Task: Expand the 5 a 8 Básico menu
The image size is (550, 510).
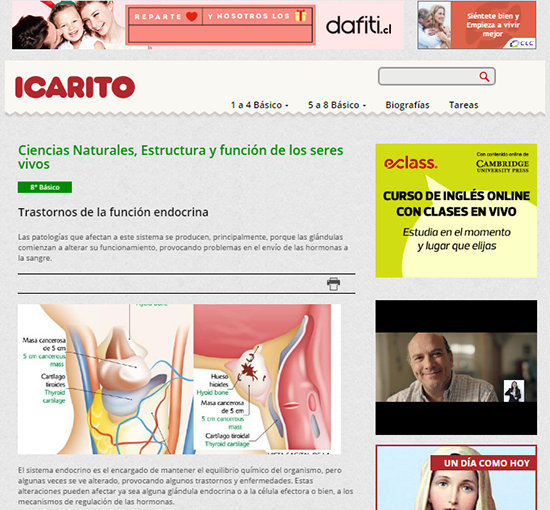Action: (337, 105)
